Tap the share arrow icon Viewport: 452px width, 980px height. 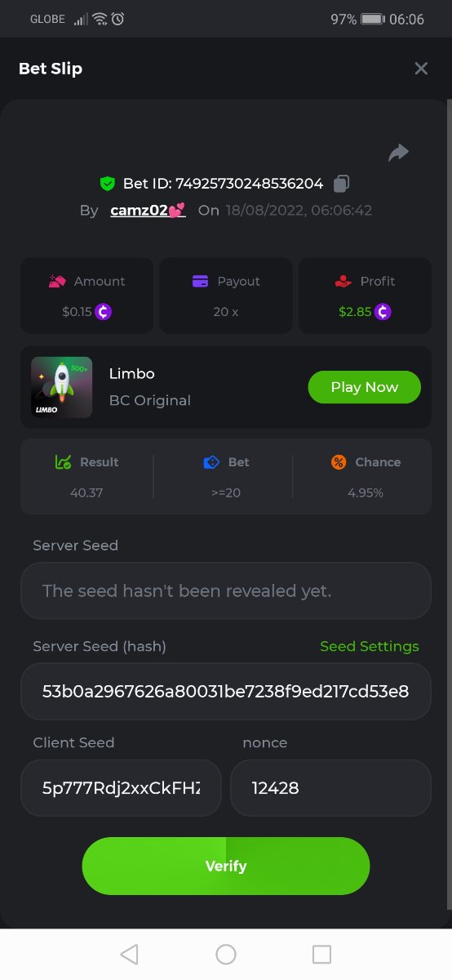(x=398, y=153)
